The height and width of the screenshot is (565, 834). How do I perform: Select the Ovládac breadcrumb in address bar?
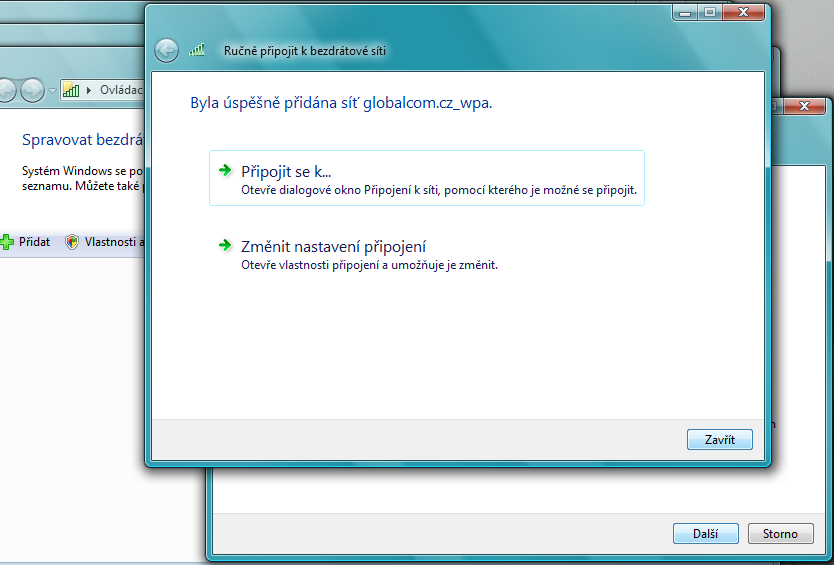coord(120,90)
